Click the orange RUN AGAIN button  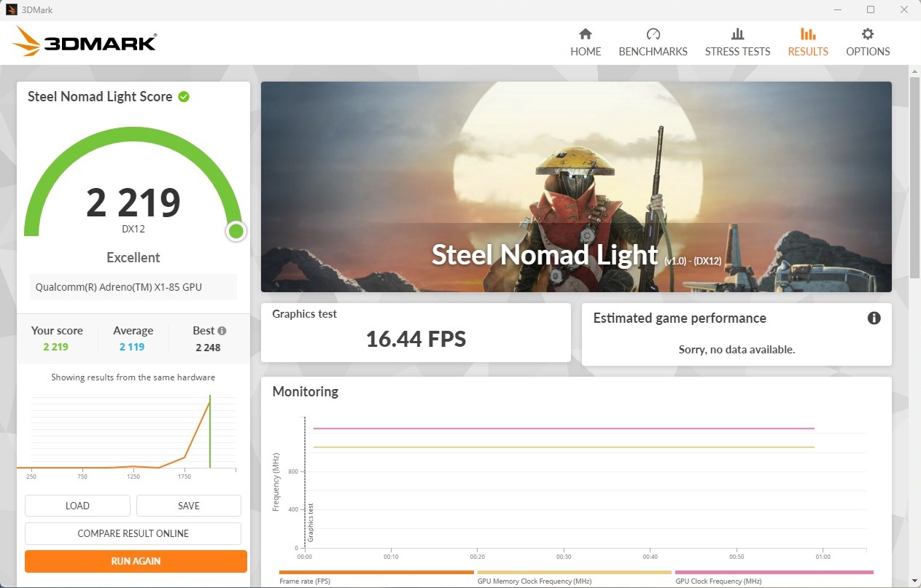pos(136,561)
